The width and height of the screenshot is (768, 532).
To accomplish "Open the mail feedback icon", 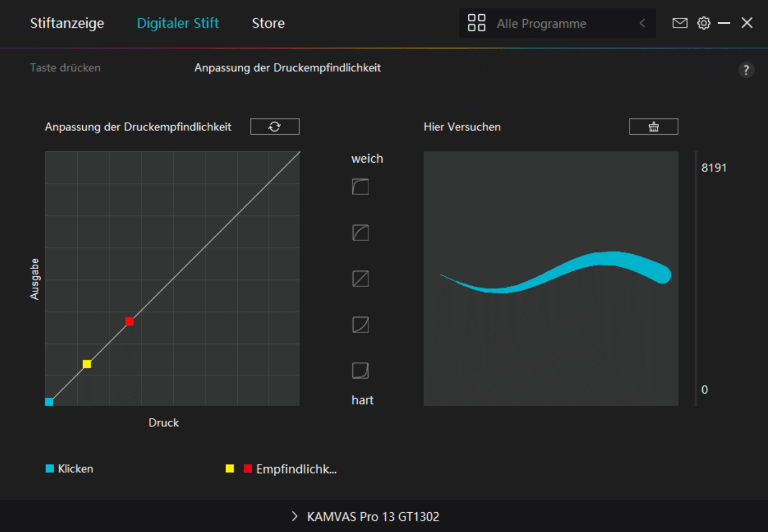I will click(x=679, y=23).
